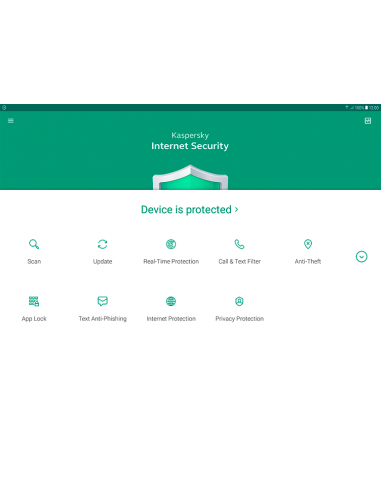Click the 'Scan' label
The width and height of the screenshot is (381, 492).
(34, 261)
